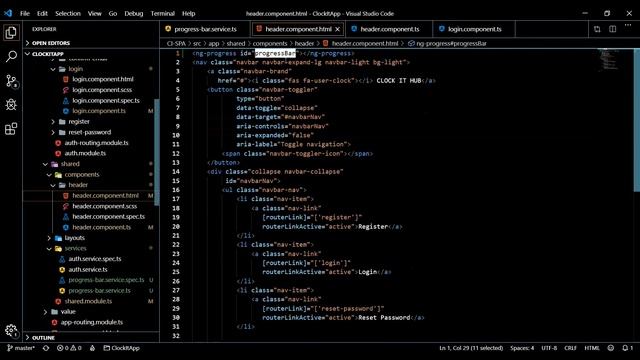Open the View menu
Screen dimensions: 640x360
click(x=94, y=13)
